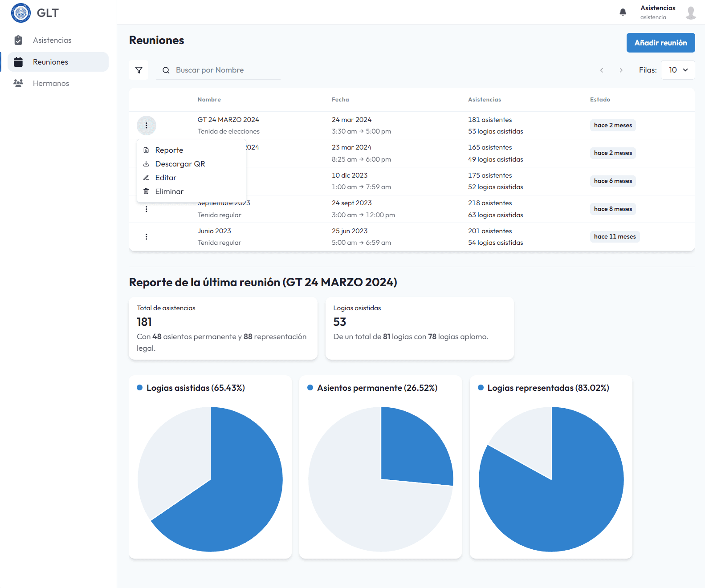Open row options for Septiembre 2023

click(146, 209)
